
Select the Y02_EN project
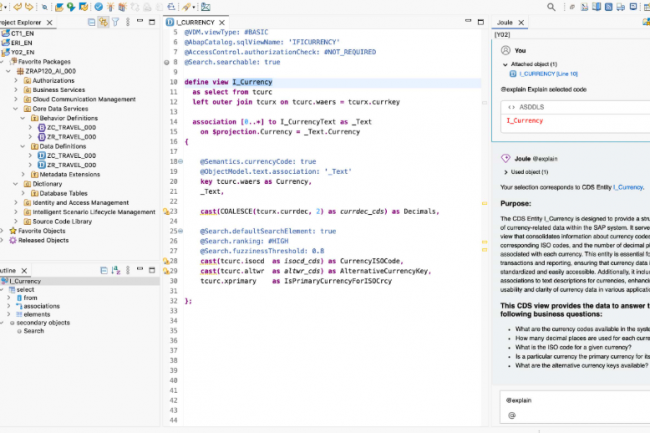(x=22, y=52)
